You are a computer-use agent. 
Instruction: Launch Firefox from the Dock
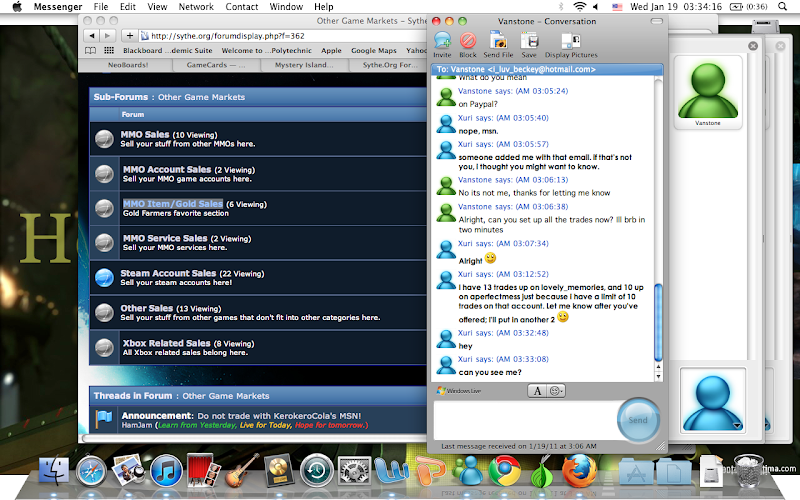point(579,470)
